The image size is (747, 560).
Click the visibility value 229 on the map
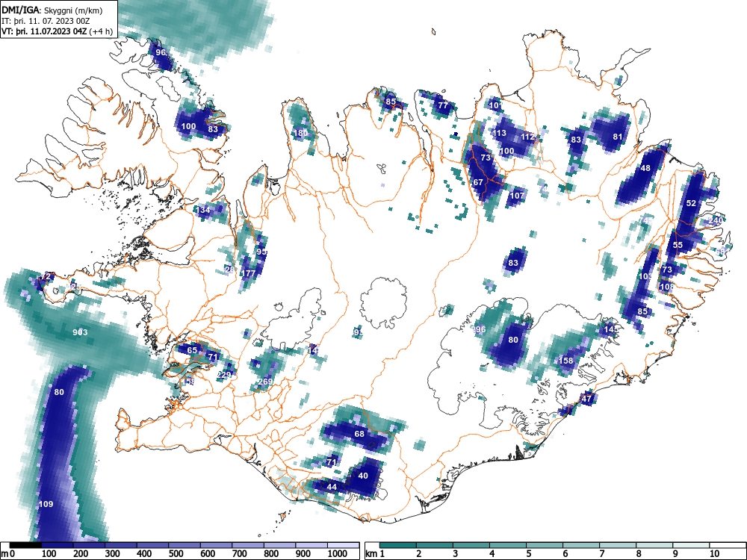(223, 374)
